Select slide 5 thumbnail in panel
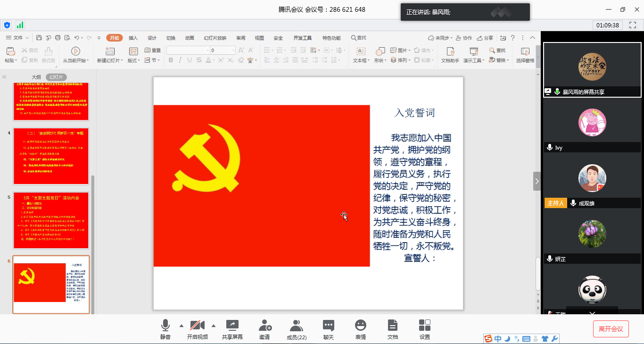 [51, 220]
